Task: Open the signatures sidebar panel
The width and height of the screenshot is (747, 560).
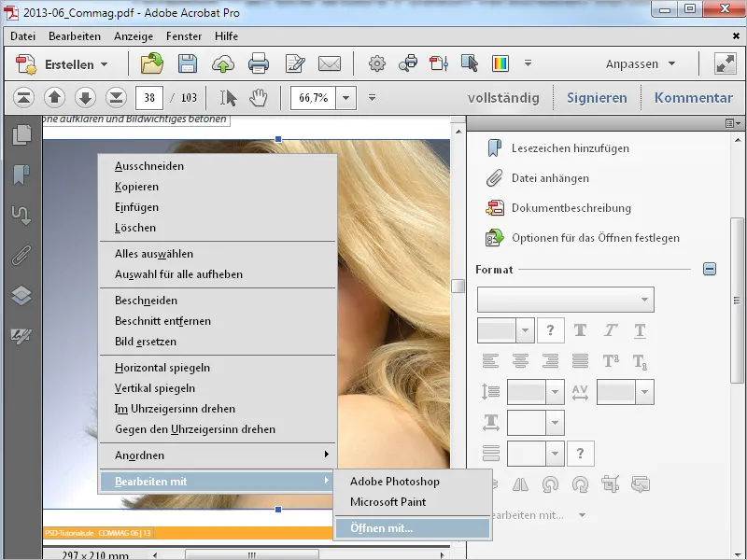Action: [21, 336]
